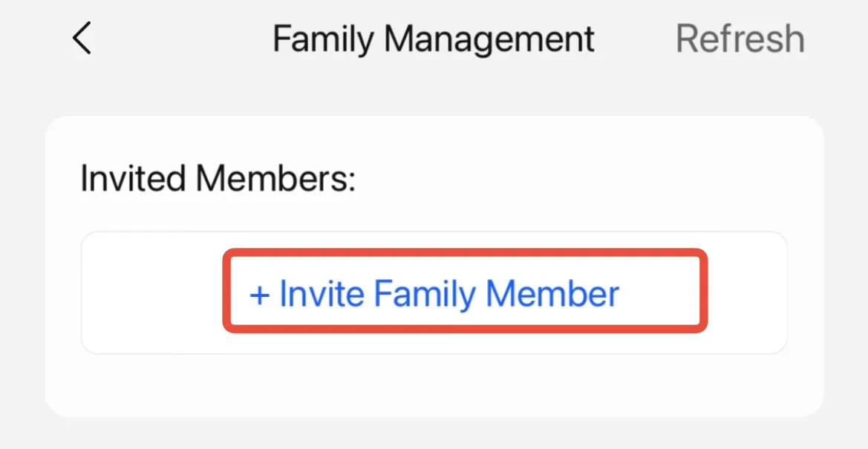Add a new family member invitation
Image resolution: width=868 pixels, height=449 pixels.
434,294
